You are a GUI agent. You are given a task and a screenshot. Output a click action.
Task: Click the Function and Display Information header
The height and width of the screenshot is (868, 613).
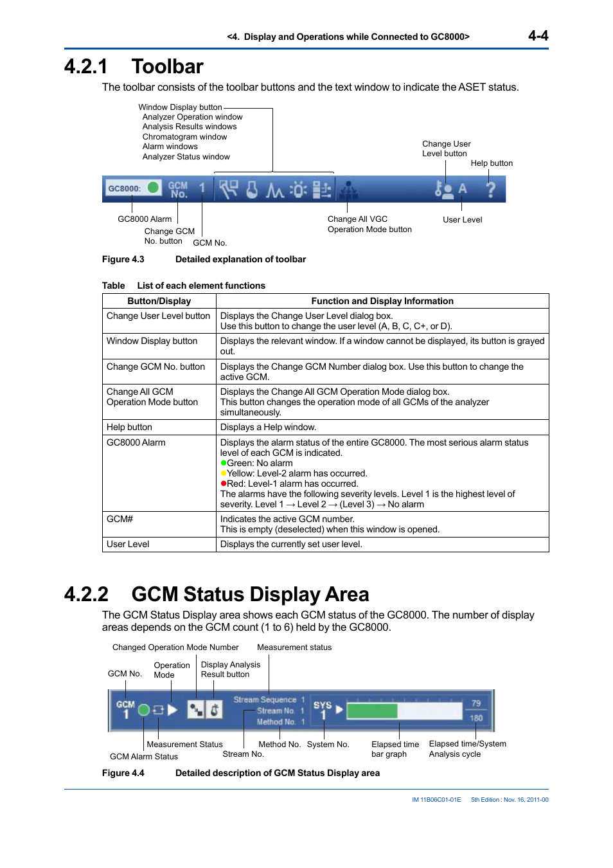point(382,301)
